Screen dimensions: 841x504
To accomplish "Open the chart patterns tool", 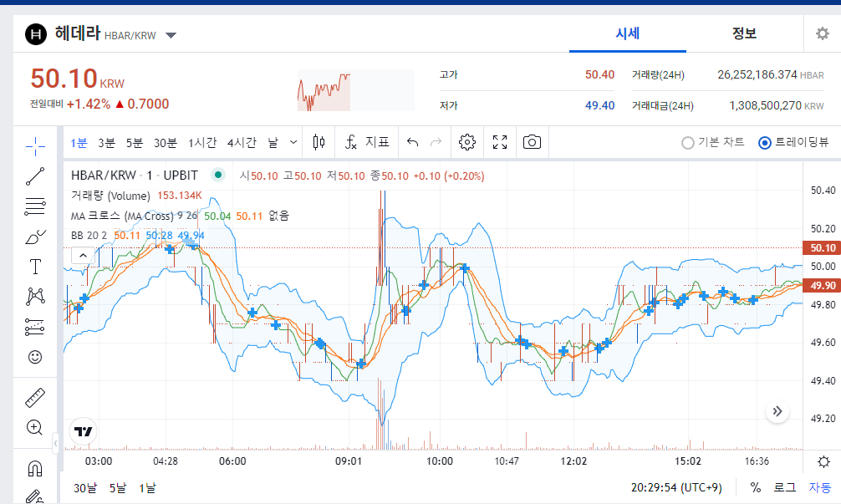I will (x=35, y=297).
